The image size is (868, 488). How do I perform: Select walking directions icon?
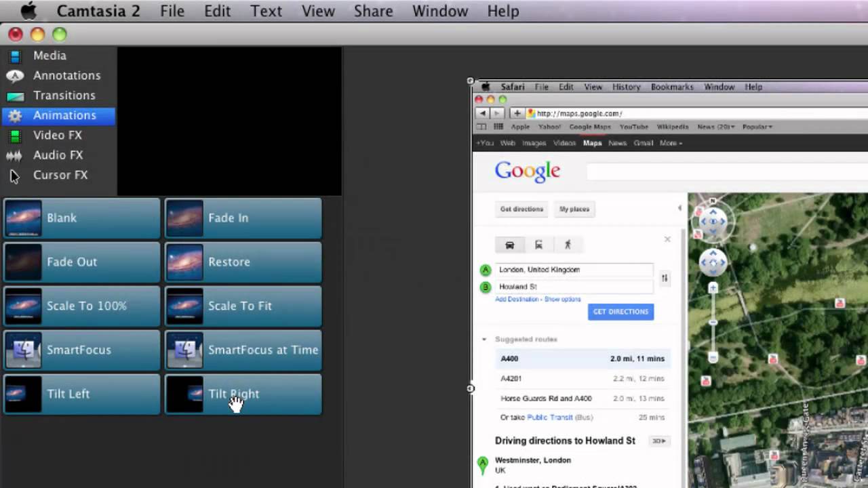point(568,245)
